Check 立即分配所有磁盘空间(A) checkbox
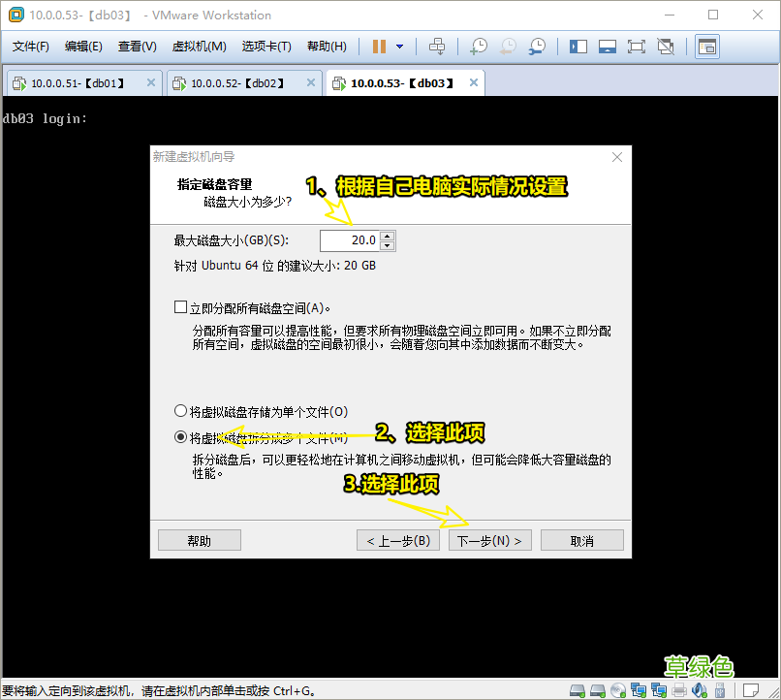Viewport: 781px width, 700px height. click(180, 307)
